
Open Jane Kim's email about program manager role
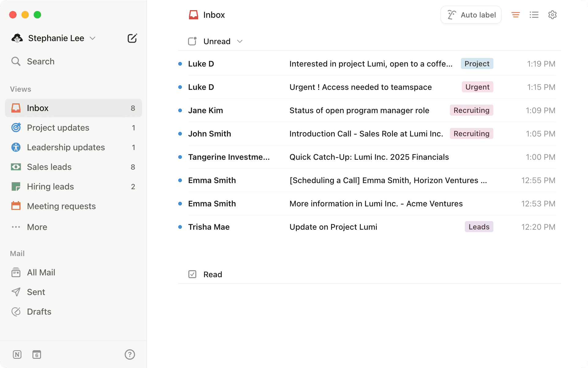tap(359, 110)
